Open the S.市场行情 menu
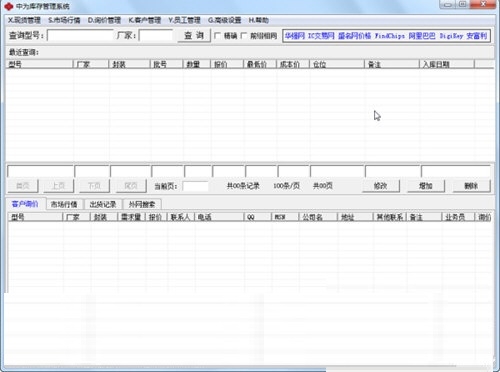Viewport: 500px width, 372px height. [x=64, y=20]
